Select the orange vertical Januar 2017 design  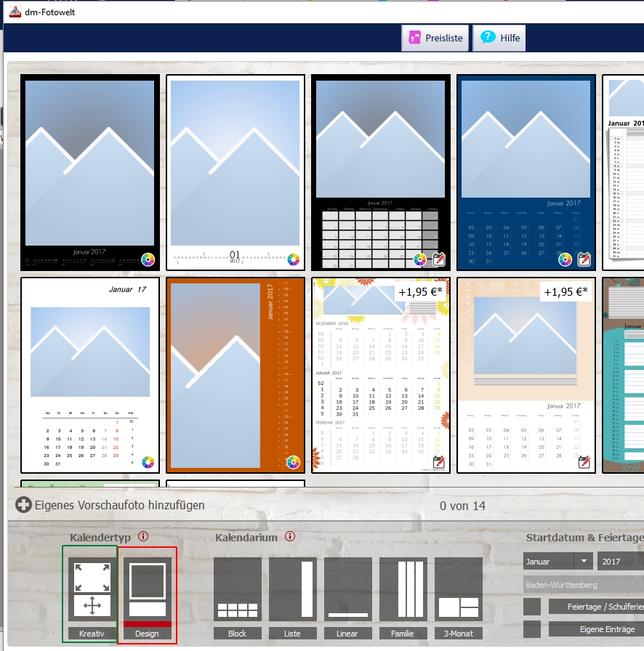tap(236, 376)
